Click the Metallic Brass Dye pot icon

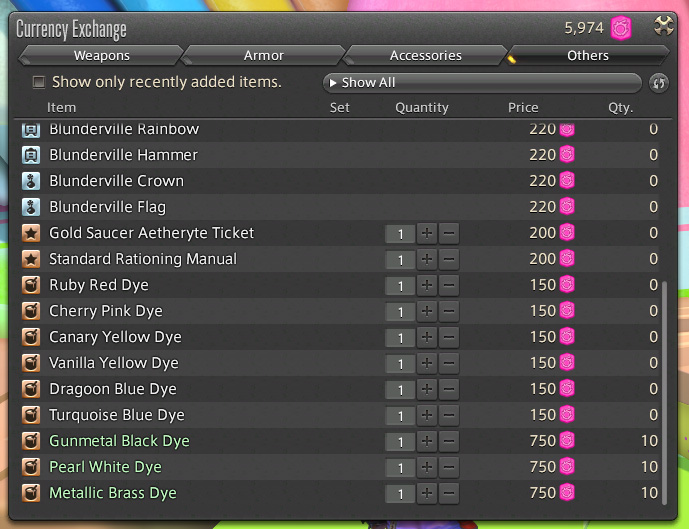pyautogui.click(x=31, y=493)
